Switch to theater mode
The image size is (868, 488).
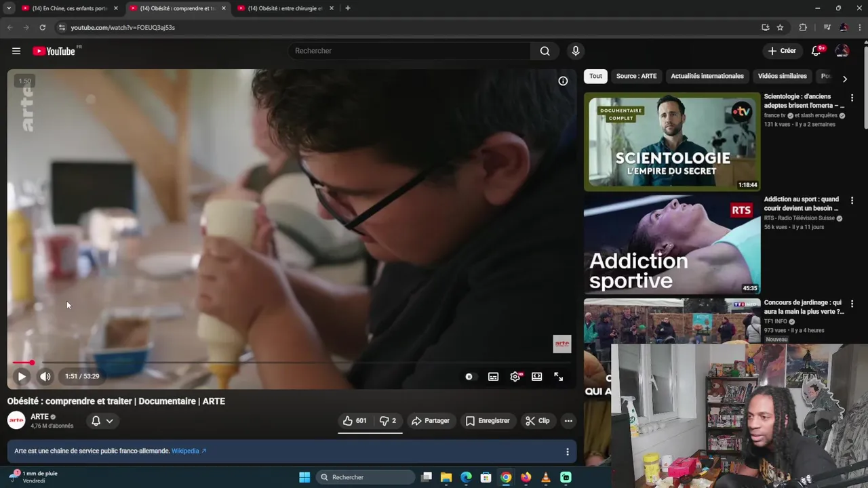click(537, 377)
